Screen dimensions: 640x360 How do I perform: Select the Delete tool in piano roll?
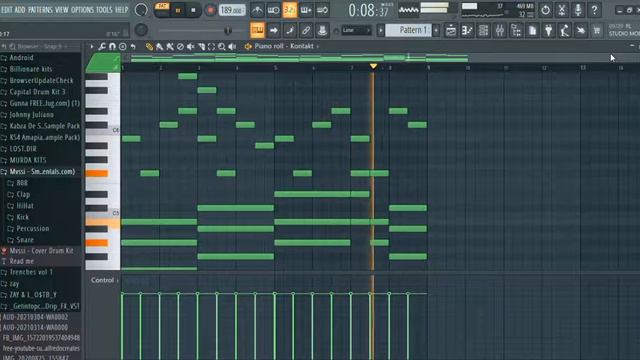(180, 47)
